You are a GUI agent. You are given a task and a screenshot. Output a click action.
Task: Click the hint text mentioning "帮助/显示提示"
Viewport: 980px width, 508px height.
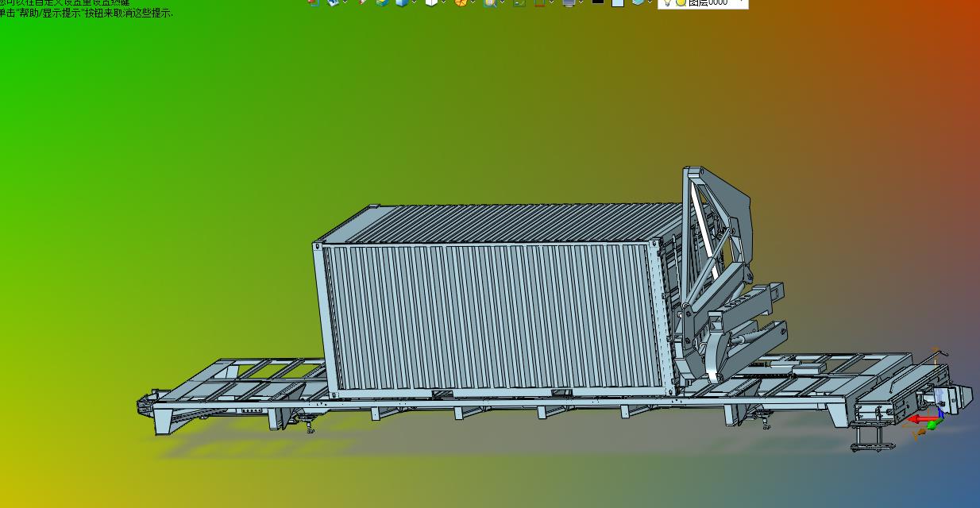[x=87, y=13]
